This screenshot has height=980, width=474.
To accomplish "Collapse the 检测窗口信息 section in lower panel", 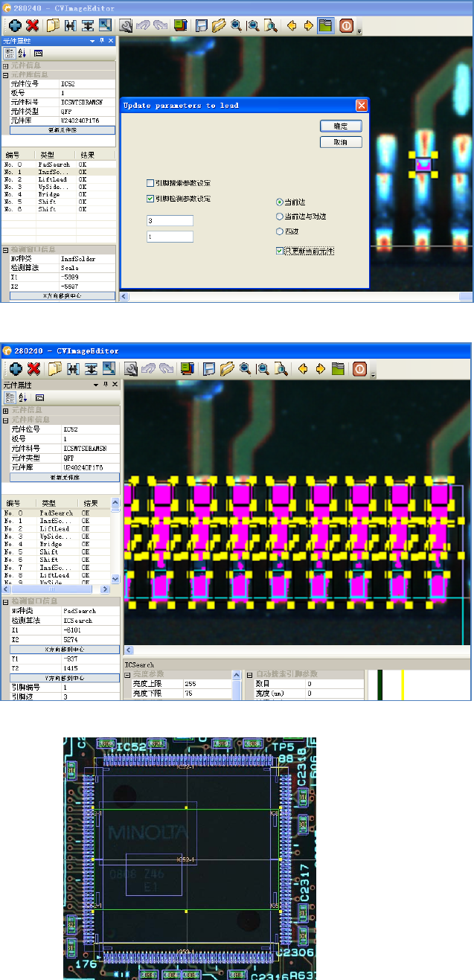I will coord(5,601).
